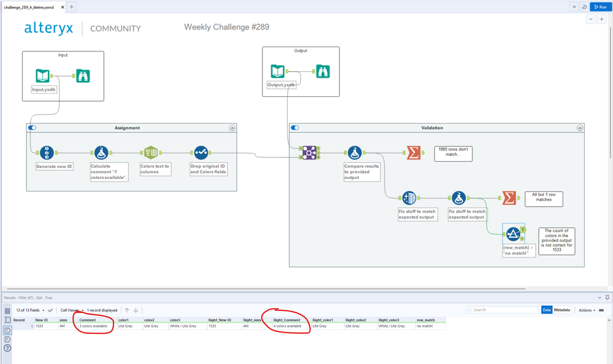Switch Results to Data view
The width and height of the screenshot is (613, 364).
tap(547, 309)
